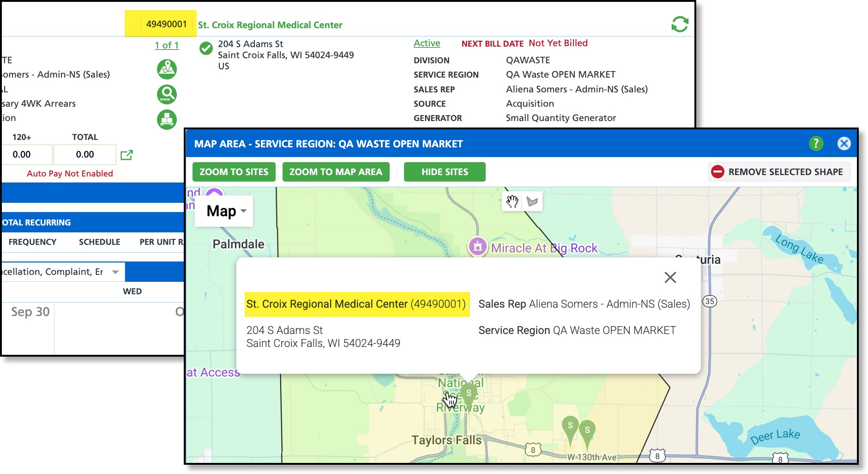Close the St. Croix site info popup
Viewport: 868px width, 474px height.
(x=670, y=277)
